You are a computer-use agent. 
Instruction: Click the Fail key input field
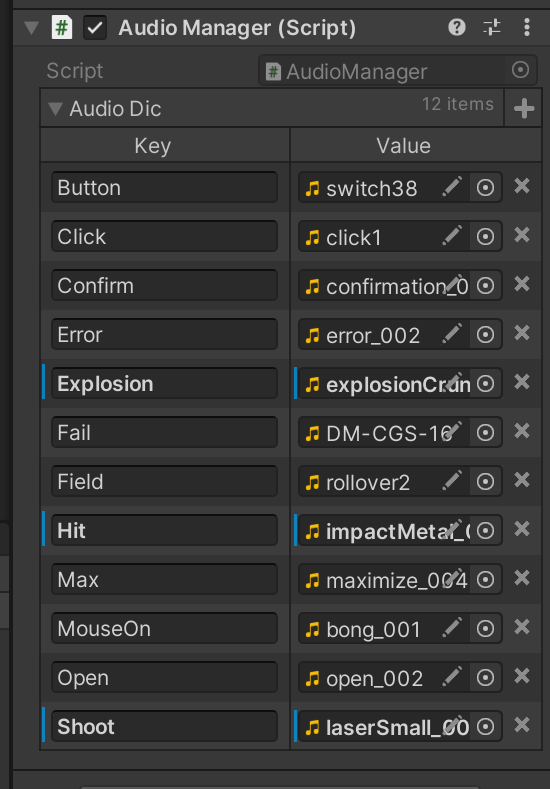click(165, 433)
